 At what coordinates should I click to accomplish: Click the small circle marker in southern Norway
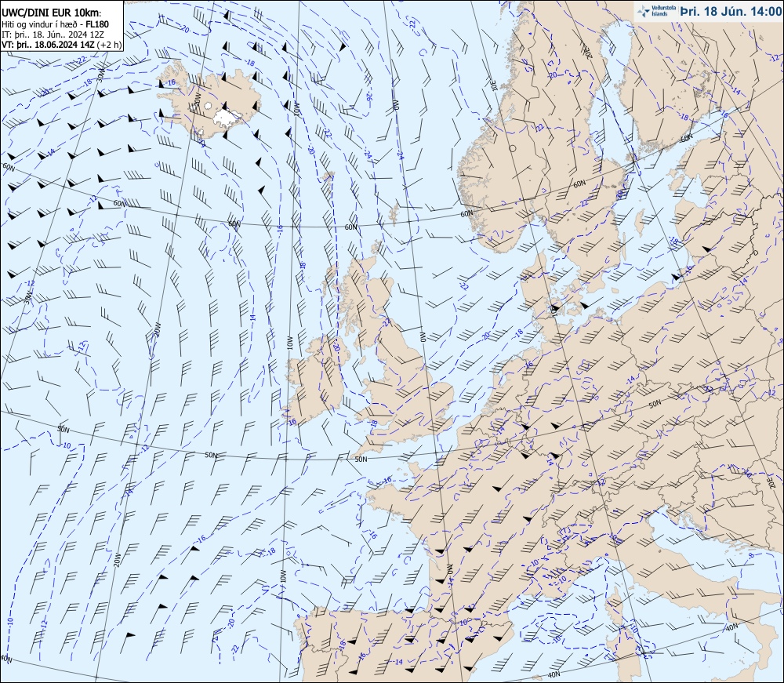pyautogui.click(x=513, y=148)
